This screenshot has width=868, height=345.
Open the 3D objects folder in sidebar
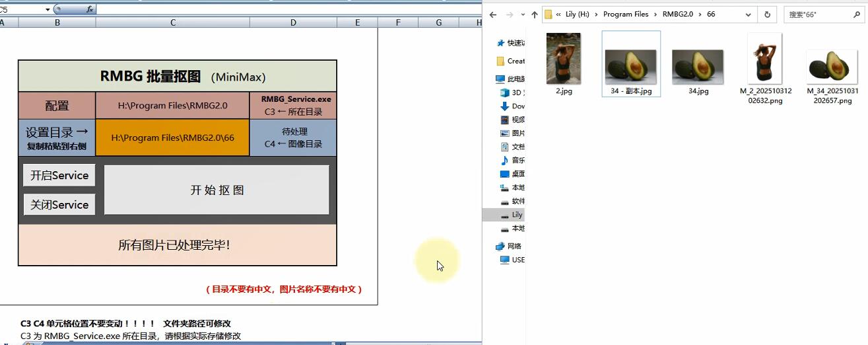[x=505, y=93]
